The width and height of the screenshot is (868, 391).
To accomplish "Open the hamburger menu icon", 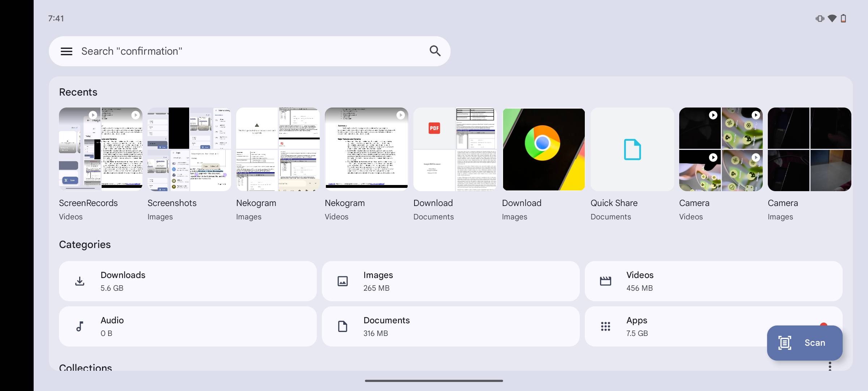I will click(66, 51).
